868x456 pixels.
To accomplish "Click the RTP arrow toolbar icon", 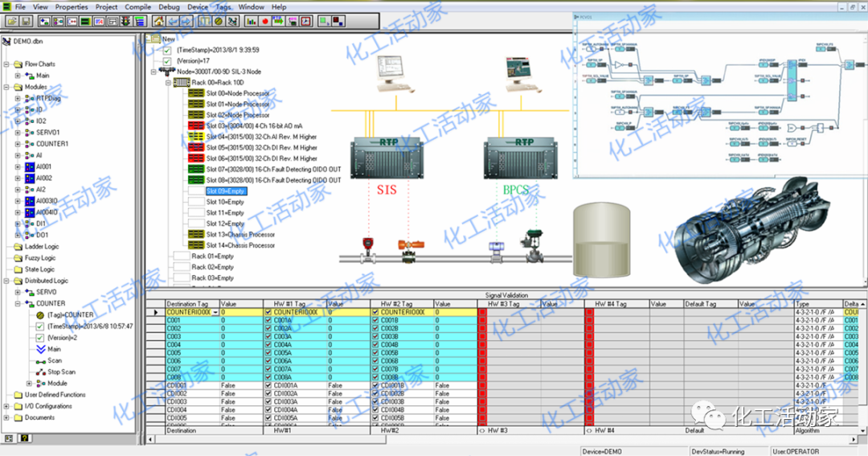I will [x=278, y=21].
